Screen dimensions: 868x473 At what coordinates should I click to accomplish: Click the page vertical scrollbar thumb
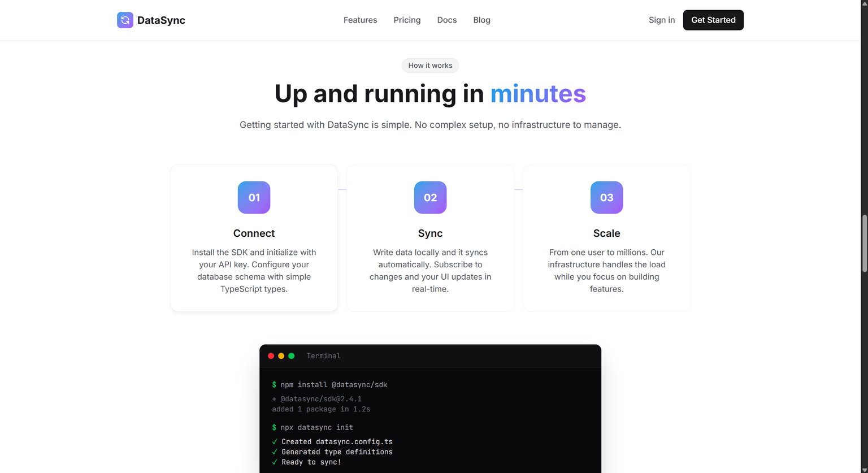[864, 244]
